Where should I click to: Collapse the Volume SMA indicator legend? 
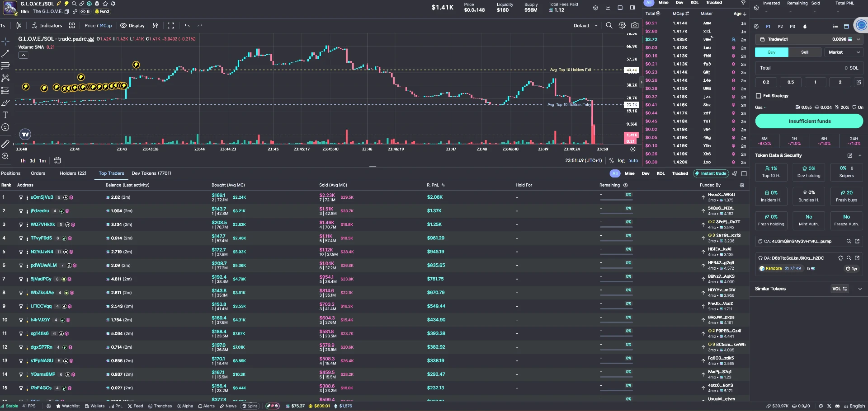24,55
